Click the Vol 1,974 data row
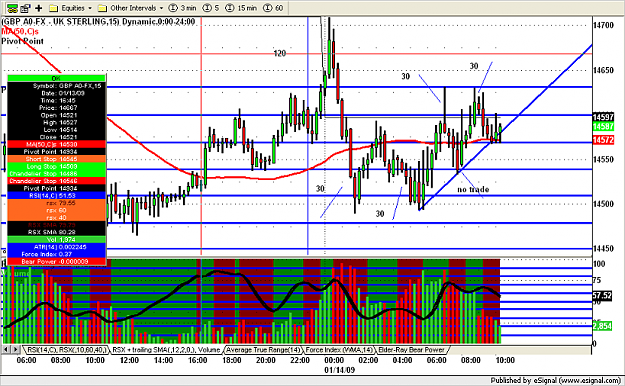 click(x=56, y=239)
